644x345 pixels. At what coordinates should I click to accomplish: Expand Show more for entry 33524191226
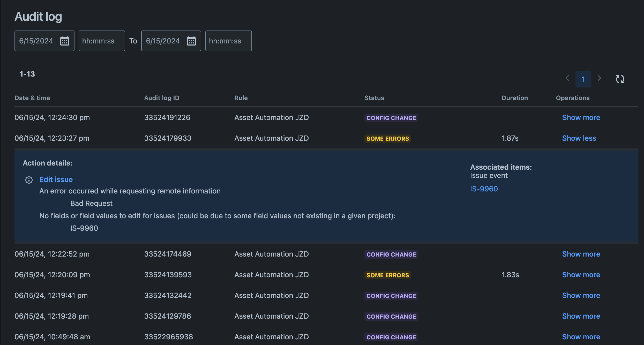(581, 117)
